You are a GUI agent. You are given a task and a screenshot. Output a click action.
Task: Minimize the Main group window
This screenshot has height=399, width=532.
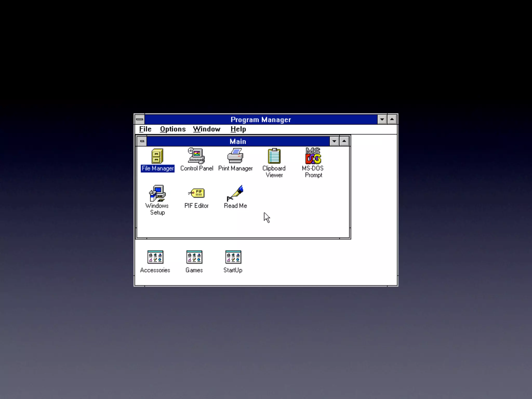[334, 141]
